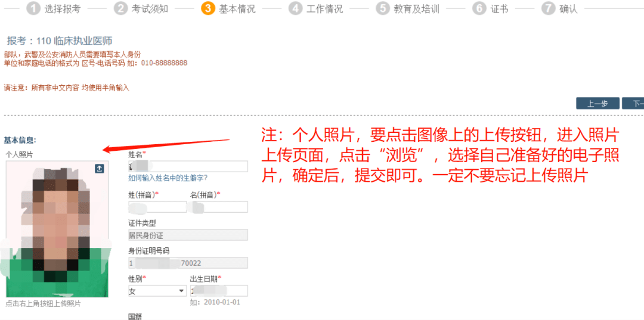Click the 身份证明号码 ID number field

coord(188,263)
